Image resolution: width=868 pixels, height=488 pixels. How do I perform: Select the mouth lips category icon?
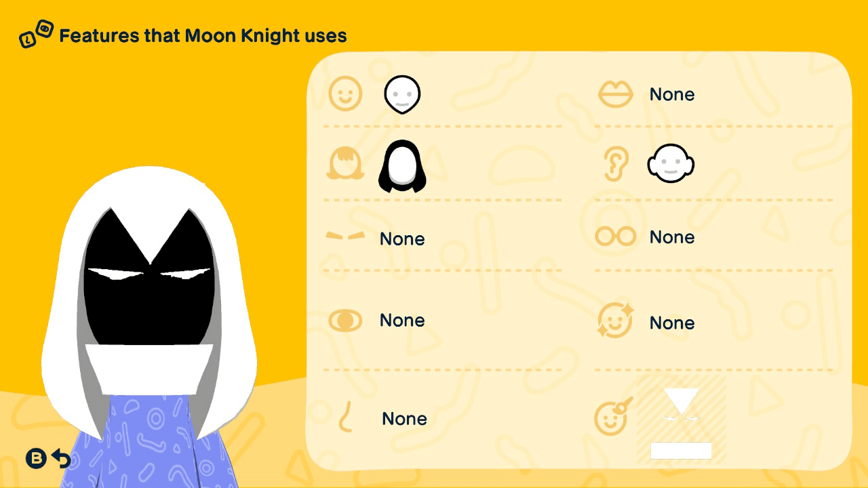[615, 94]
